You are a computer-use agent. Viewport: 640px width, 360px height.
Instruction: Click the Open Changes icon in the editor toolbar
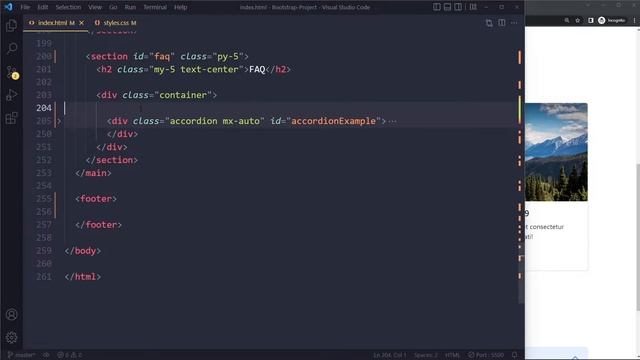(489, 23)
